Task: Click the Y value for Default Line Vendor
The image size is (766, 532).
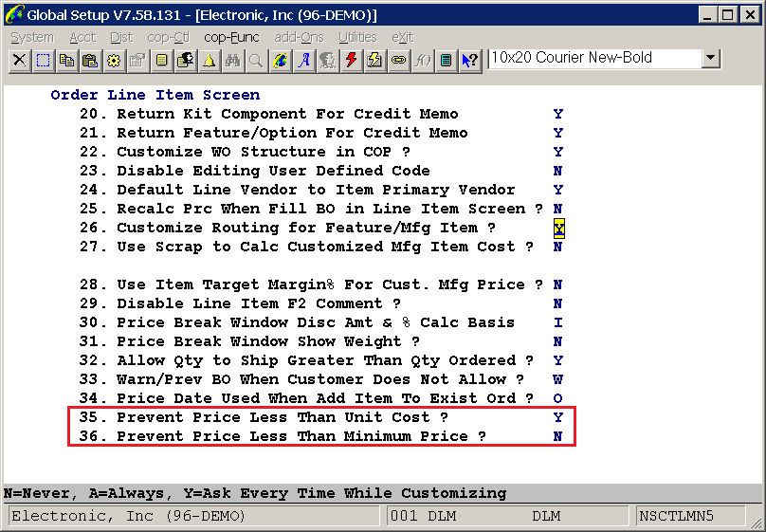Action: [557, 190]
